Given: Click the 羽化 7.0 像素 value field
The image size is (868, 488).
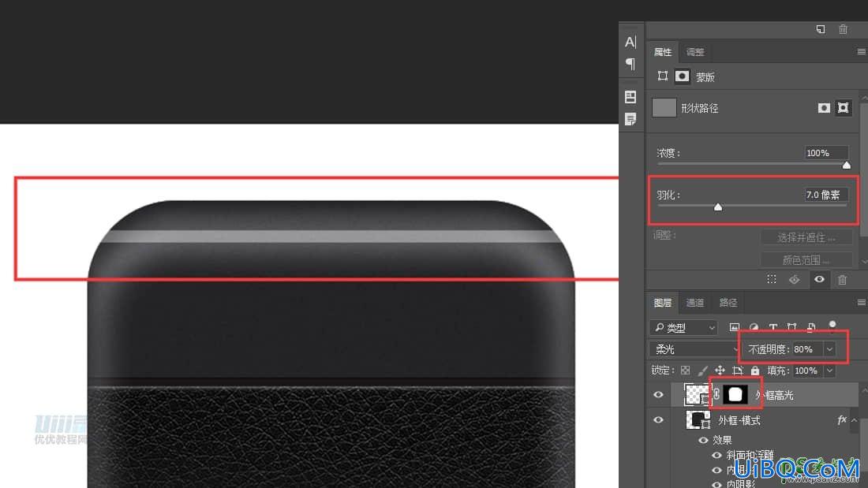Looking at the screenshot, I should (826, 195).
